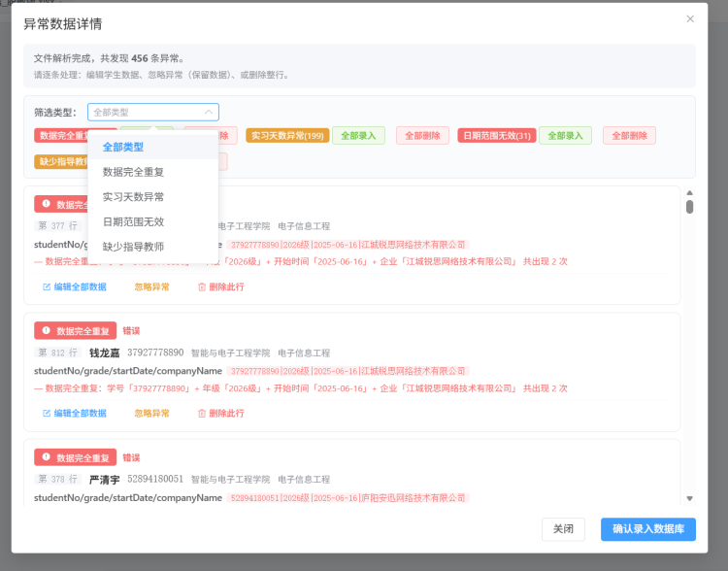Click 确认录入数据库 button
Viewport: 728px width, 571px height.
[648, 529]
